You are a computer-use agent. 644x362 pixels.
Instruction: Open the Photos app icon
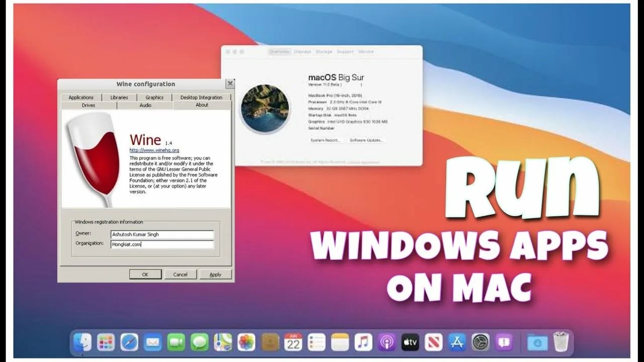click(246, 342)
